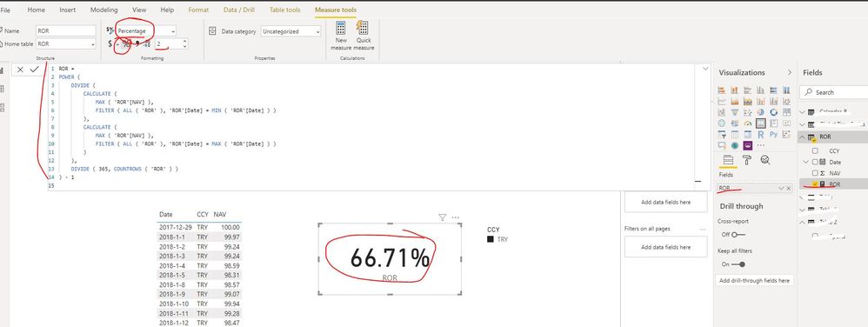Open the Home table dropdown
Image resolution: width=868 pixels, height=327 pixels.
pos(66,43)
